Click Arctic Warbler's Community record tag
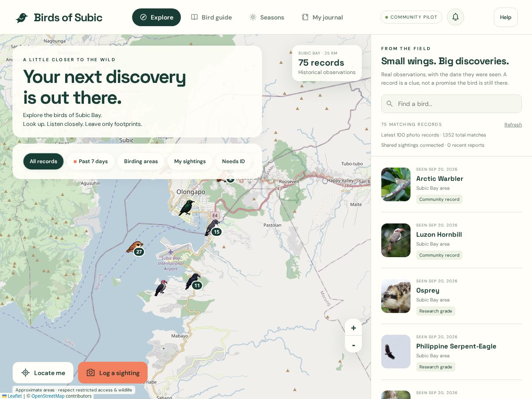The height and width of the screenshot is (399, 532). tap(439, 199)
